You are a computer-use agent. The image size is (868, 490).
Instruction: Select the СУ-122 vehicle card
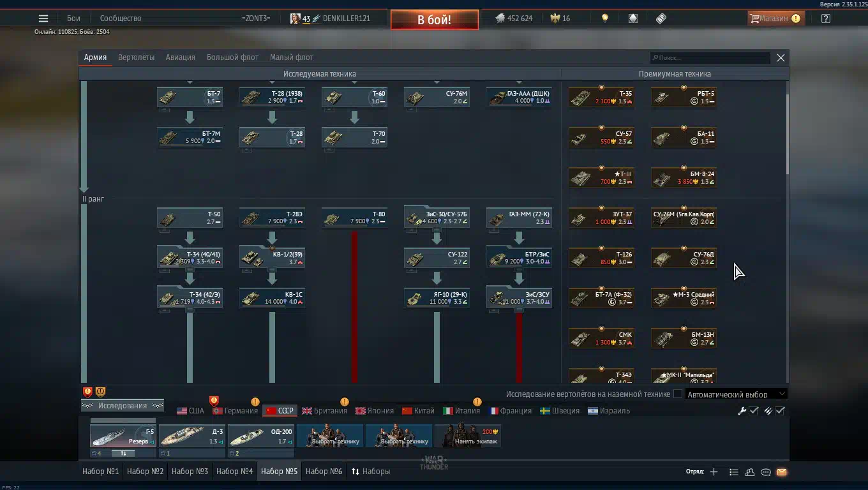pyautogui.click(x=437, y=258)
